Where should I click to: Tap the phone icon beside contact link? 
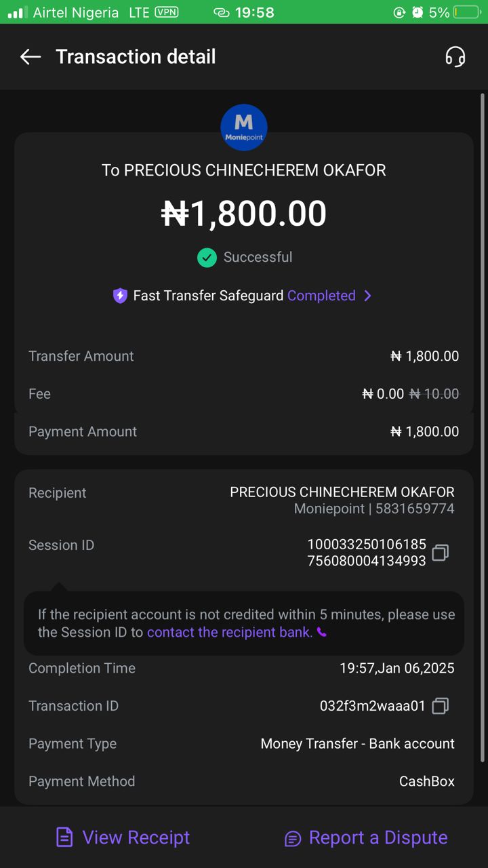(322, 633)
